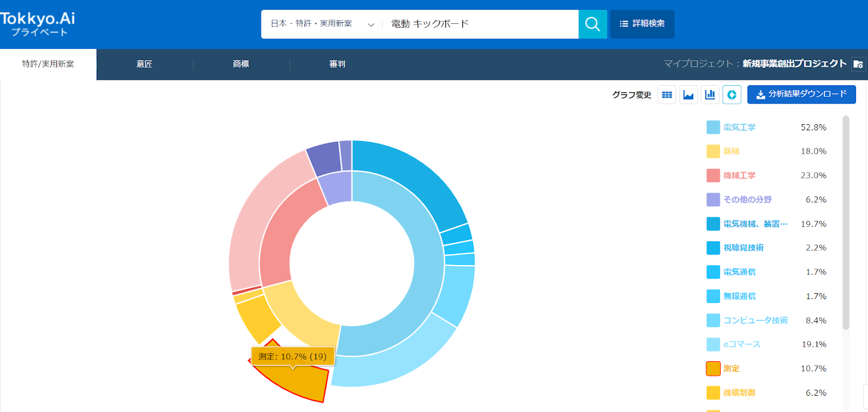Screen dimensions: 868x412
Task: Click the 測定 legend label
Action: [x=731, y=369]
